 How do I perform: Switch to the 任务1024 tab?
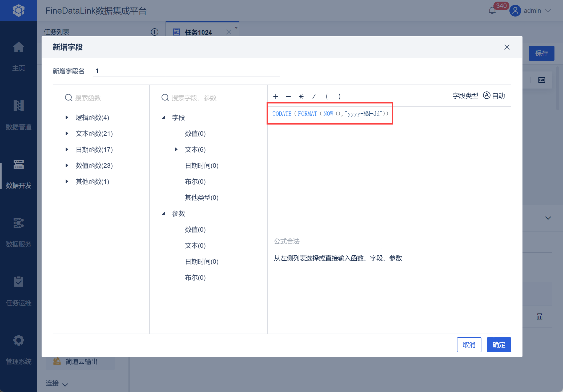(x=198, y=32)
